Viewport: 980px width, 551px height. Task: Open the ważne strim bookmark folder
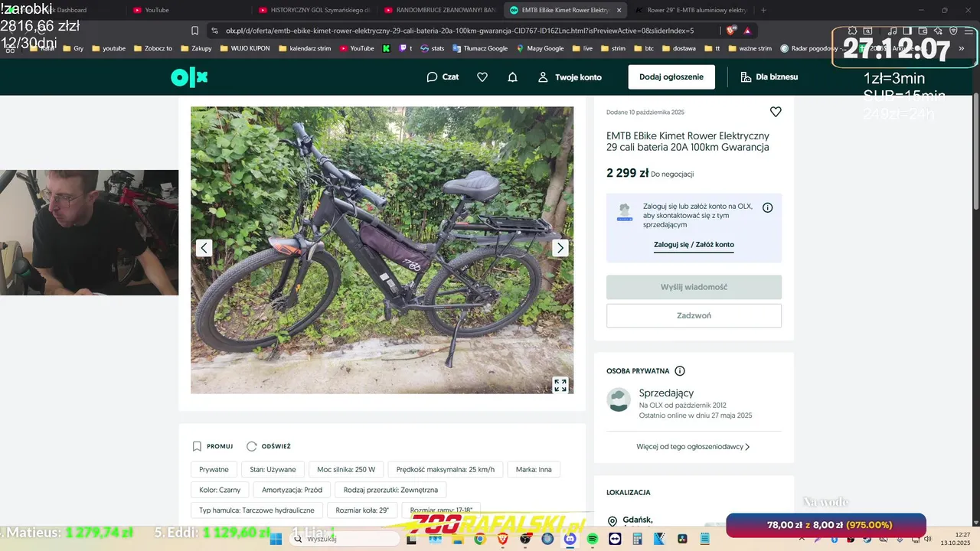[750, 48]
